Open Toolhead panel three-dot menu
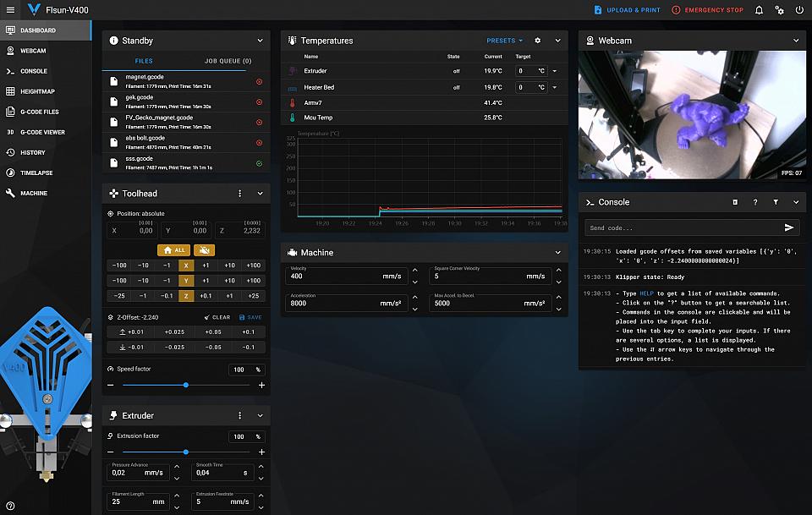Image resolution: width=812 pixels, height=515 pixels. click(239, 194)
